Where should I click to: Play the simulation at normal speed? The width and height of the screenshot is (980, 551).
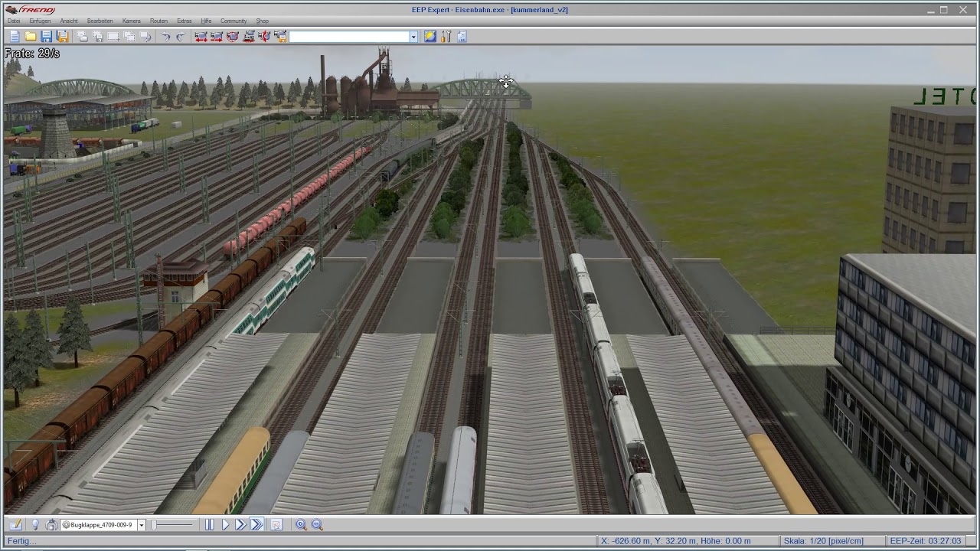pyautogui.click(x=225, y=525)
